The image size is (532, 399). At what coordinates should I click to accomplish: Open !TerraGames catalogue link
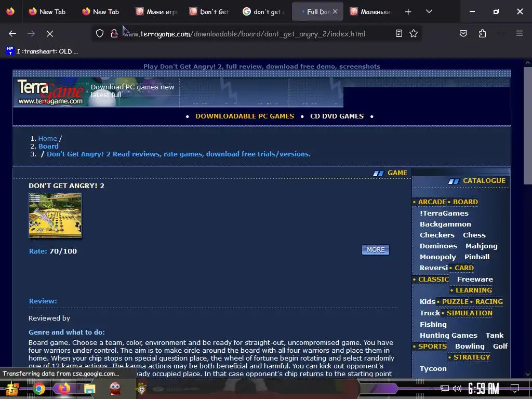(x=444, y=214)
